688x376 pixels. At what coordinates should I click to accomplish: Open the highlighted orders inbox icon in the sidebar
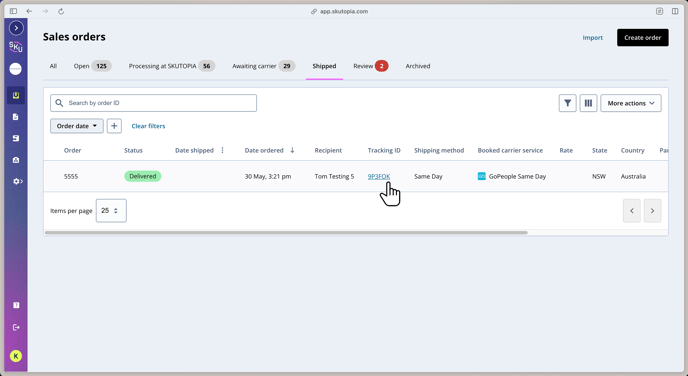(x=16, y=95)
